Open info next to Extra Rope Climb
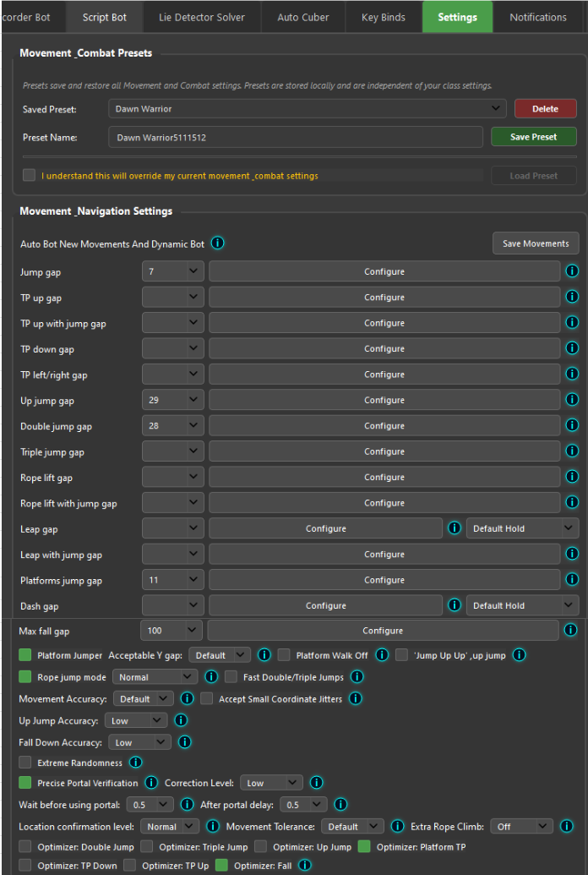This screenshot has width=588, height=875. click(x=566, y=826)
